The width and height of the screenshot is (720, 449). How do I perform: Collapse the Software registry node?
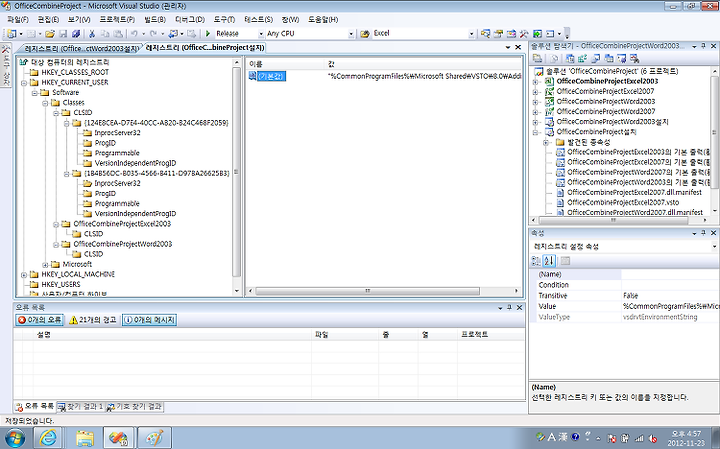pyautogui.click(x=34, y=93)
